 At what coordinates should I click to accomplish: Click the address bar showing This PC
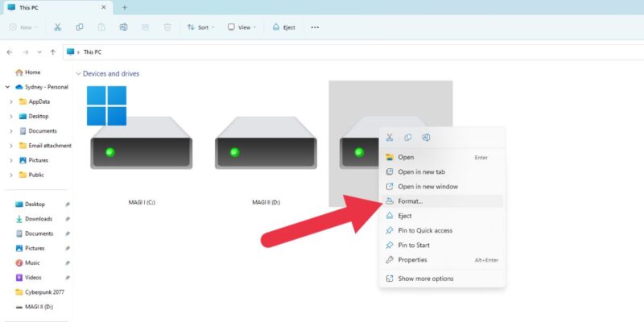pos(353,52)
